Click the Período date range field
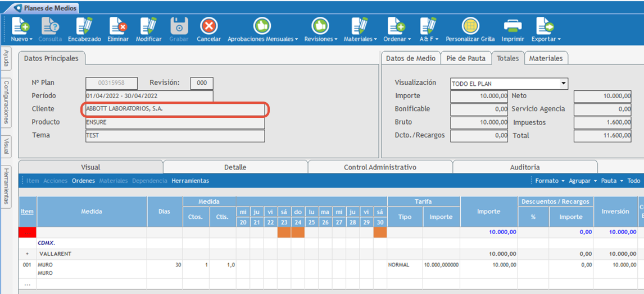The width and height of the screenshot is (644, 294). point(149,96)
